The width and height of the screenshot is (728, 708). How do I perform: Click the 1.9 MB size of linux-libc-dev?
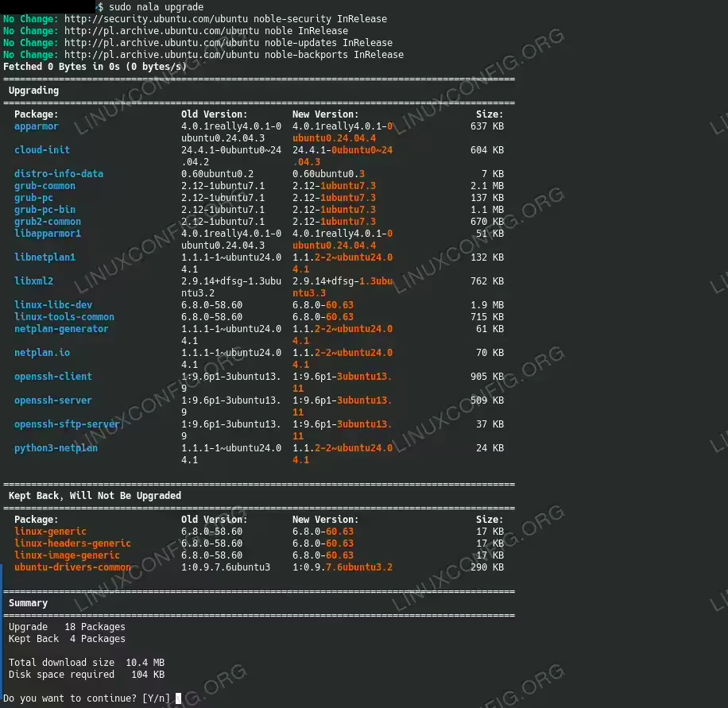[x=487, y=305]
